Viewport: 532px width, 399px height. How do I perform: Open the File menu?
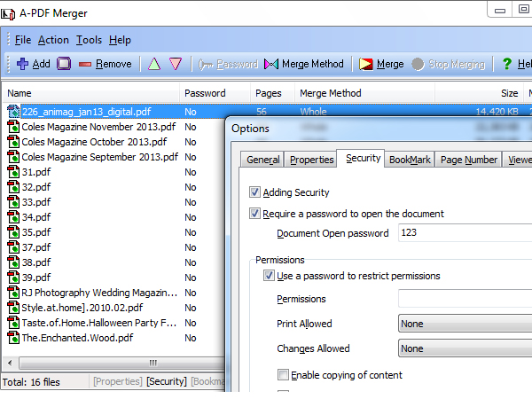pyautogui.click(x=23, y=40)
